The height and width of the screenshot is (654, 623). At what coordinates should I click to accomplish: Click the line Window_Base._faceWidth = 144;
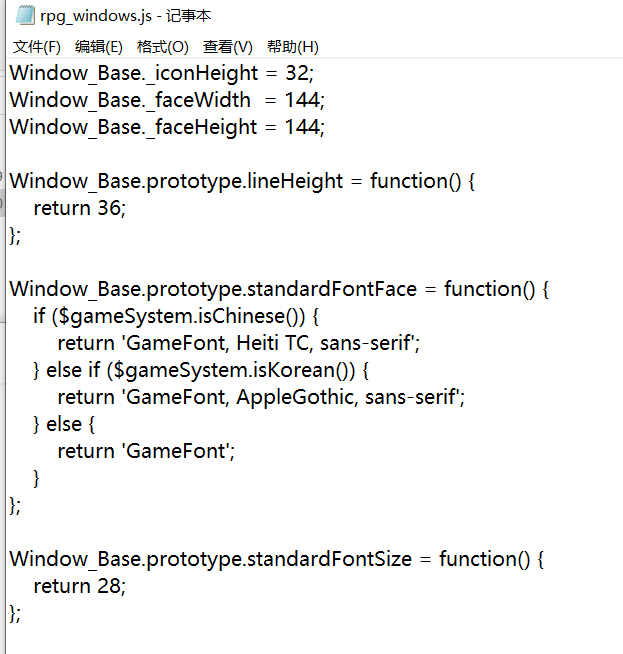coord(167,101)
